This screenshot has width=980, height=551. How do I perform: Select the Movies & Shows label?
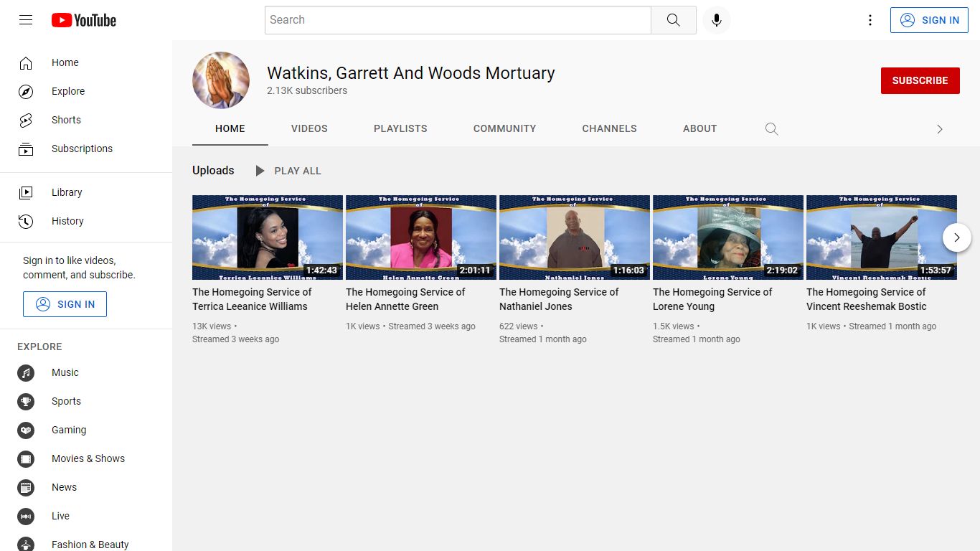[x=88, y=459]
